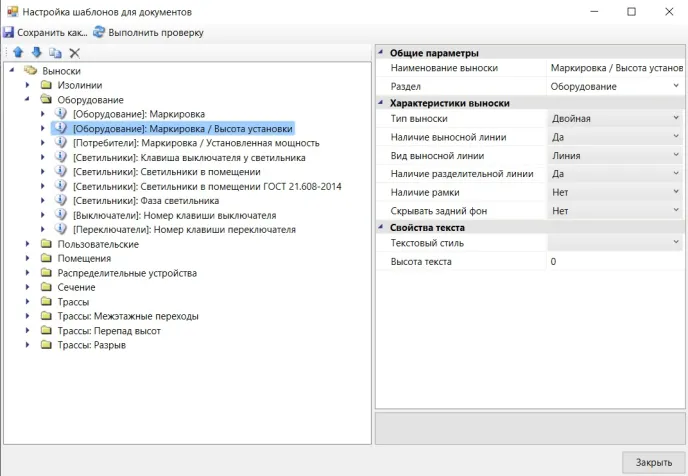This screenshot has width=688, height=476.
Task: Click the Высота текста value field
Action: [x=614, y=261]
